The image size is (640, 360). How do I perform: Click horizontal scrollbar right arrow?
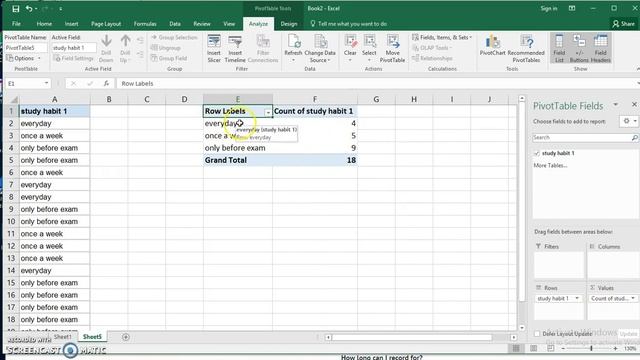point(513,338)
